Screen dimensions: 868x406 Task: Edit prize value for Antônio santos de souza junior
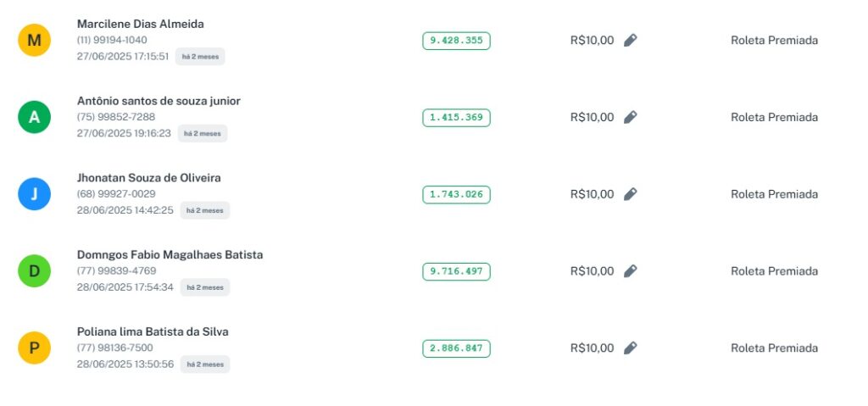[630, 117]
